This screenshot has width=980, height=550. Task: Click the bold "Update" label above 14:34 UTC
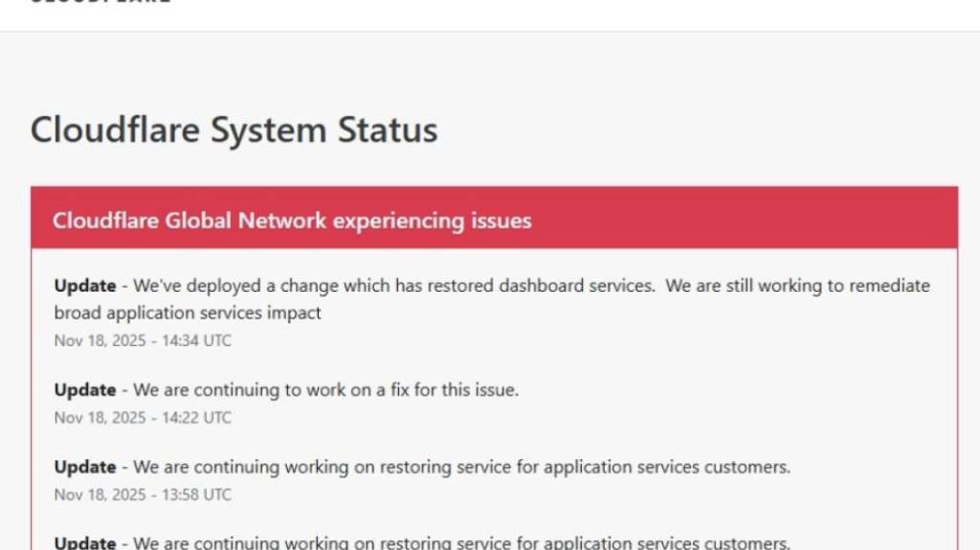[x=84, y=287]
